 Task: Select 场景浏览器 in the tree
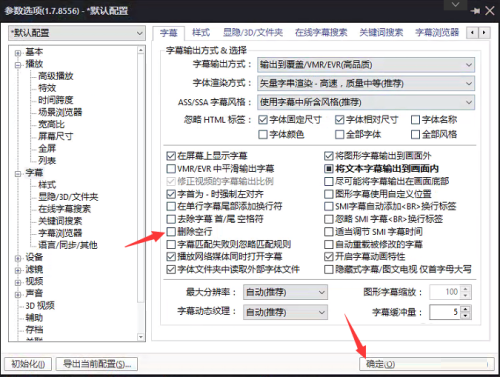tap(60, 112)
